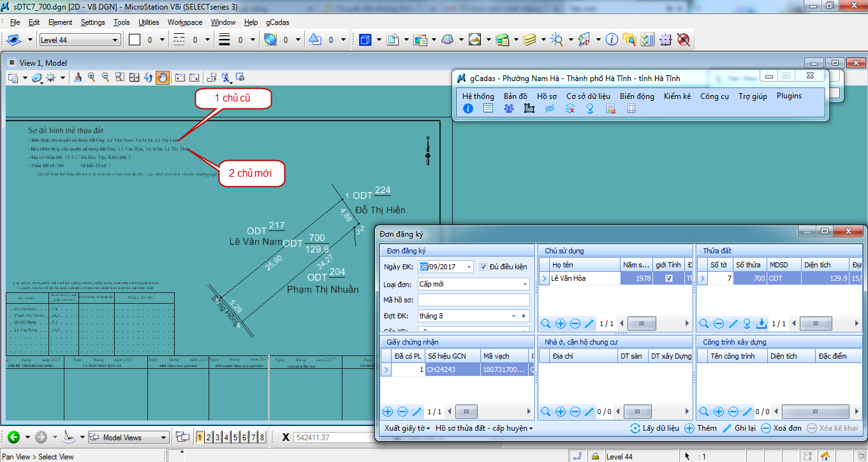
Task: Expand the Loại đơn combo box
Action: click(x=525, y=284)
